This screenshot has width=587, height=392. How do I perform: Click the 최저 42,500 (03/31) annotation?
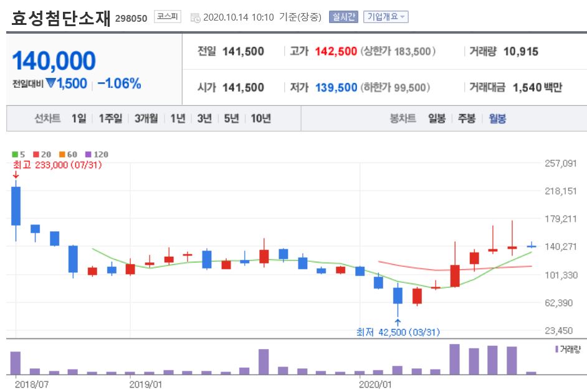398,332
